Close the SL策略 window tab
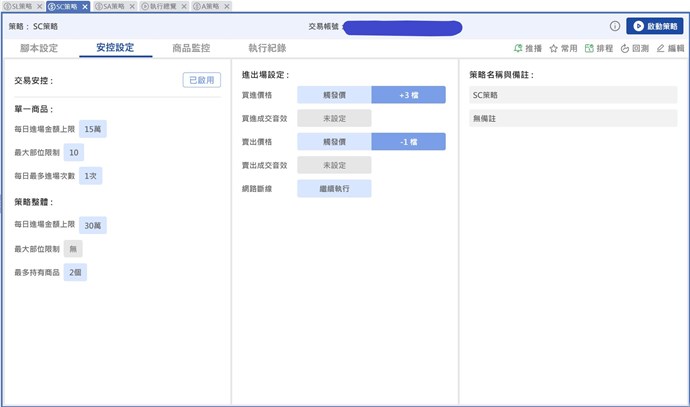Screen dimensions: 690x407 (38, 6)
